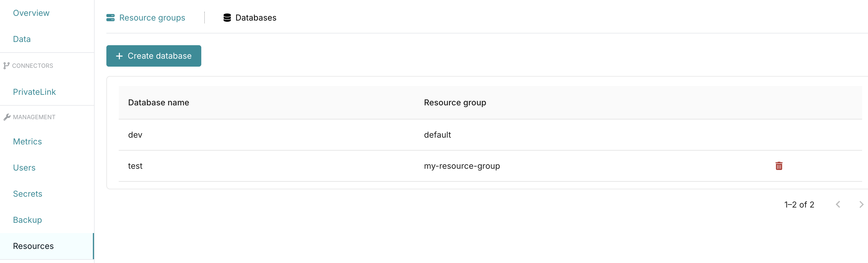The image size is (868, 263).
Task: Click the Connectors branch icon
Action: click(6, 66)
